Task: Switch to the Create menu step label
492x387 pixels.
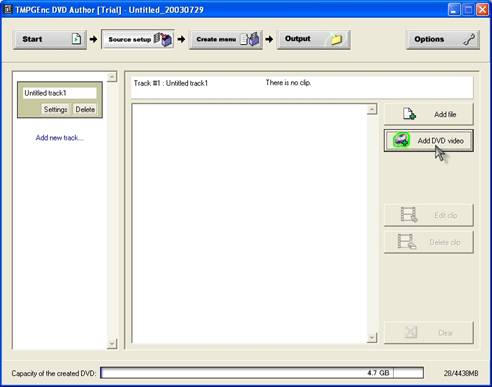Action: [216, 39]
